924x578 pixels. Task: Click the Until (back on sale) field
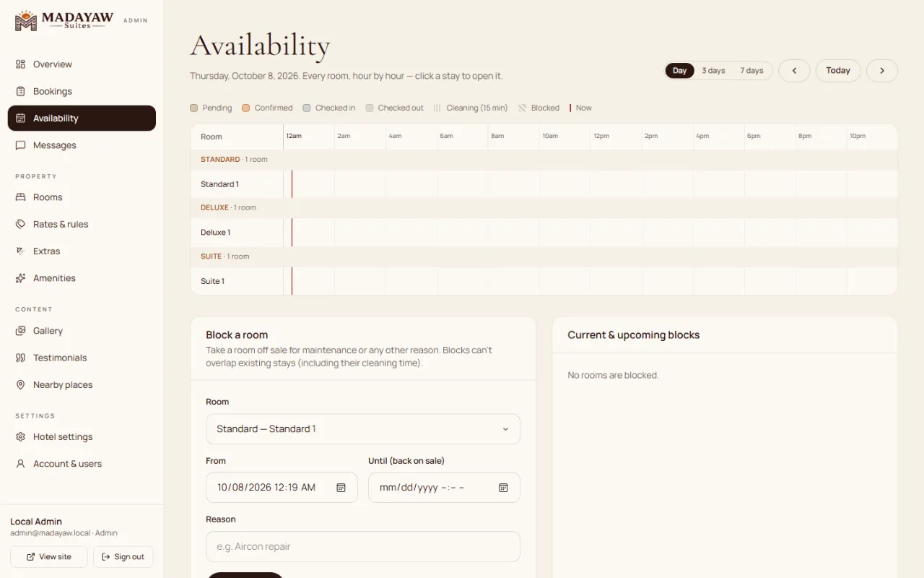(x=444, y=488)
